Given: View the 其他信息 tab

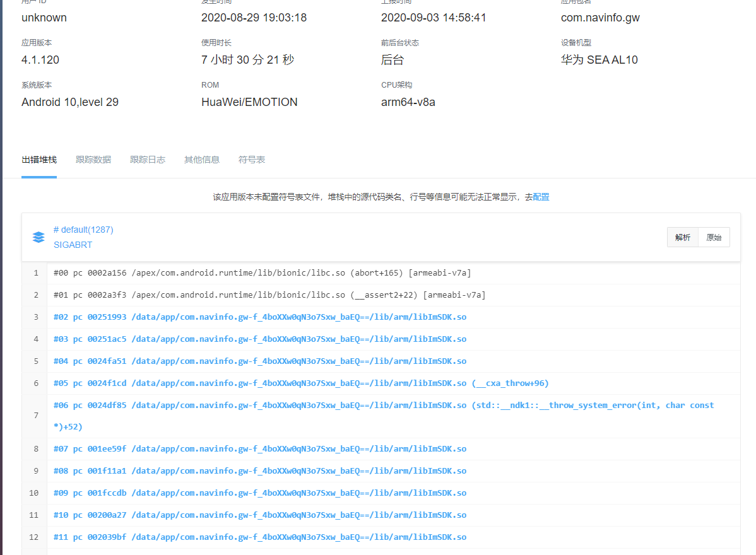Looking at the screenshot, I should (202, 160).
